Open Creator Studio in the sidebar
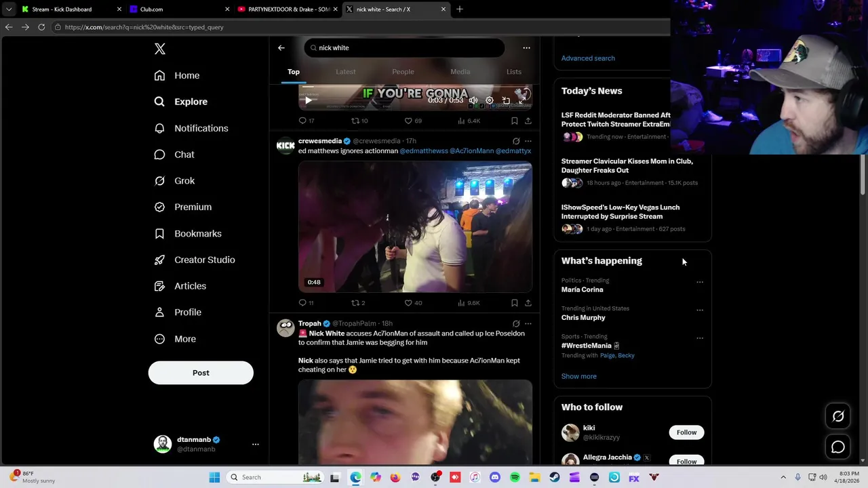Image resolution: width=868 pixels, height=488 pixels. [195, 260]
